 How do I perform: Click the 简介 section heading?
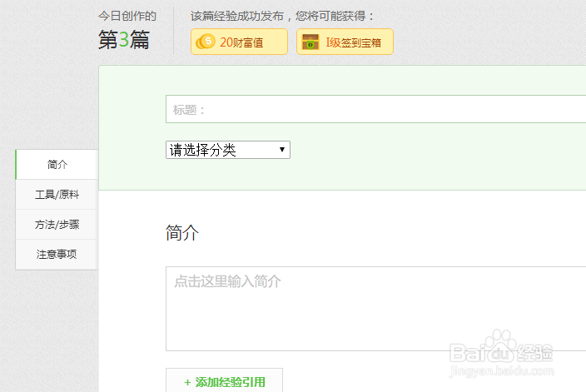[182, 232]
